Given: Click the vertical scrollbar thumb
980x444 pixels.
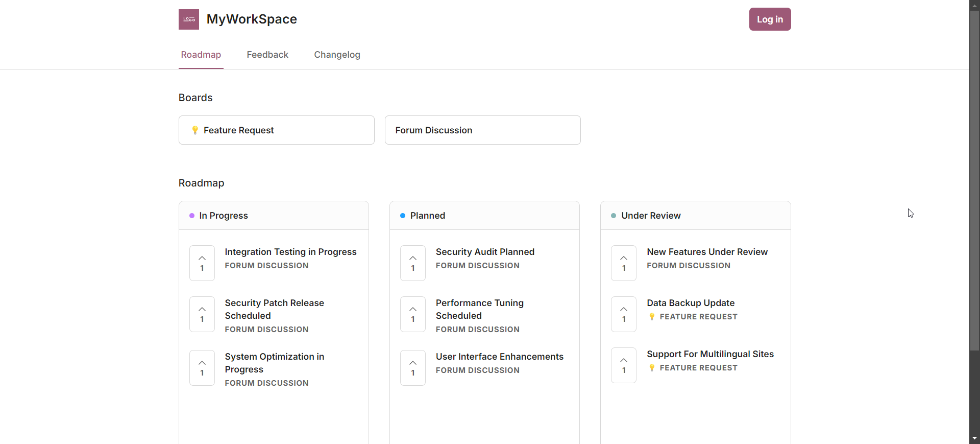Looking at the screenshot, I should tap(975, 180).
